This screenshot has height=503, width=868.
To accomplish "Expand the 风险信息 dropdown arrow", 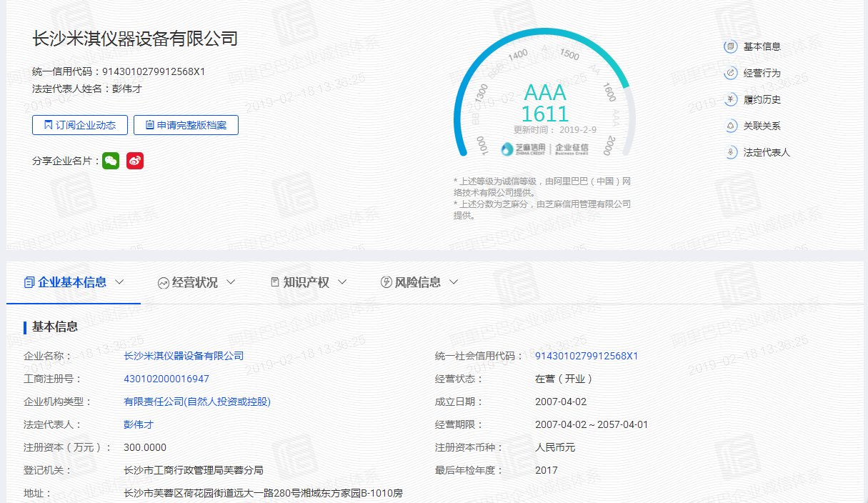I will click(454, 282).
